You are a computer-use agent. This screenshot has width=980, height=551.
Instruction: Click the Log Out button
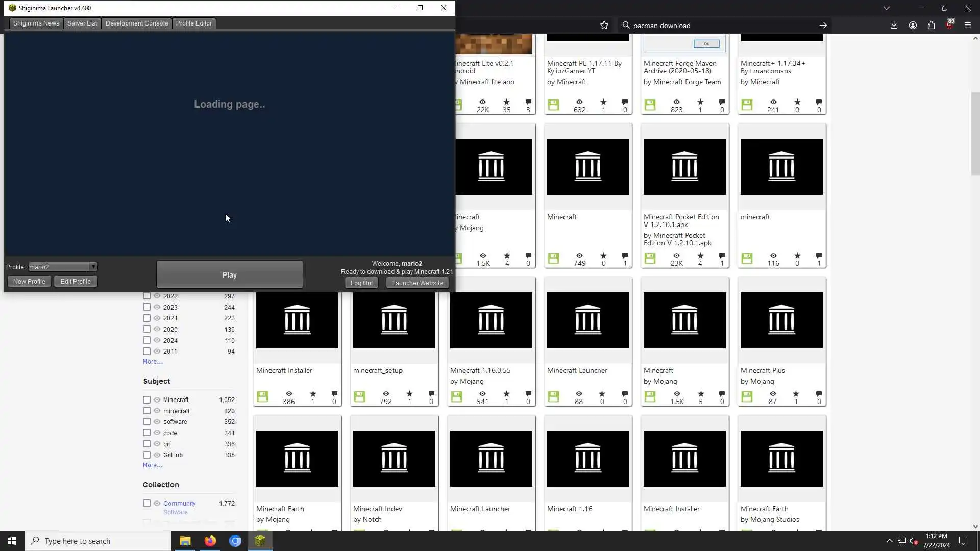pos(361,283)
